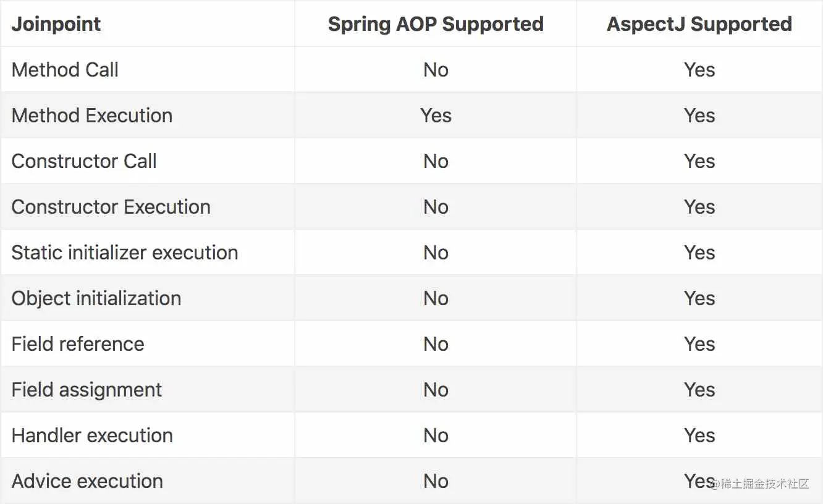
Task: Click the Constructor Execution row label
Action: (x=111, y=207)
